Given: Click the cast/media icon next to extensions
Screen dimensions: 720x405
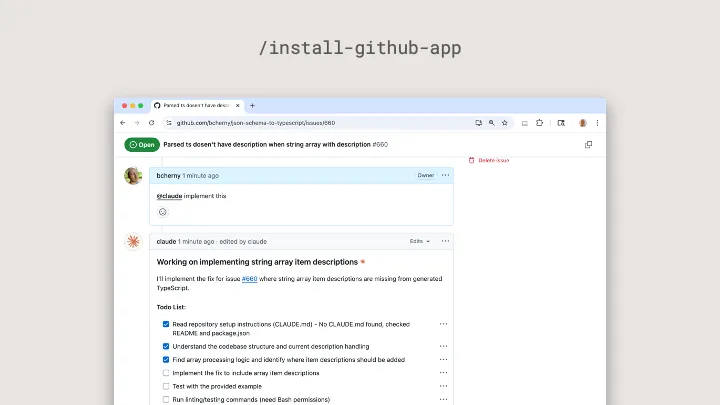Looking at the screenshot, I should point(524,123).
